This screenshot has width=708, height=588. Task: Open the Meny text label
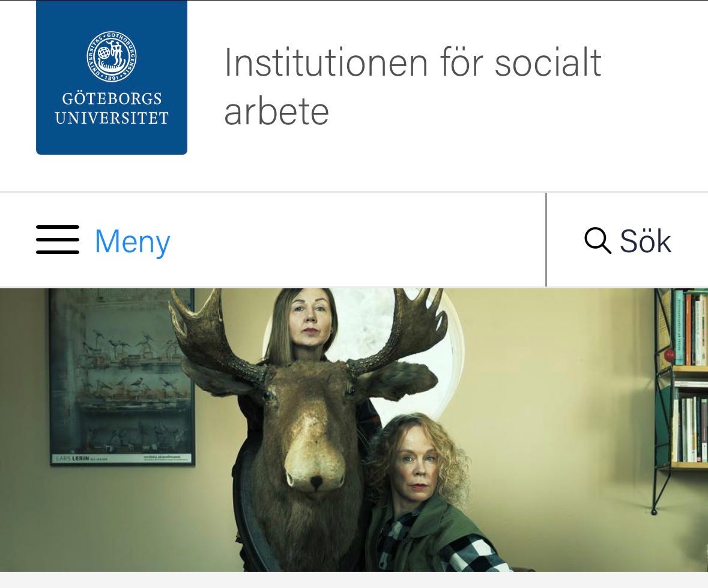133,241
